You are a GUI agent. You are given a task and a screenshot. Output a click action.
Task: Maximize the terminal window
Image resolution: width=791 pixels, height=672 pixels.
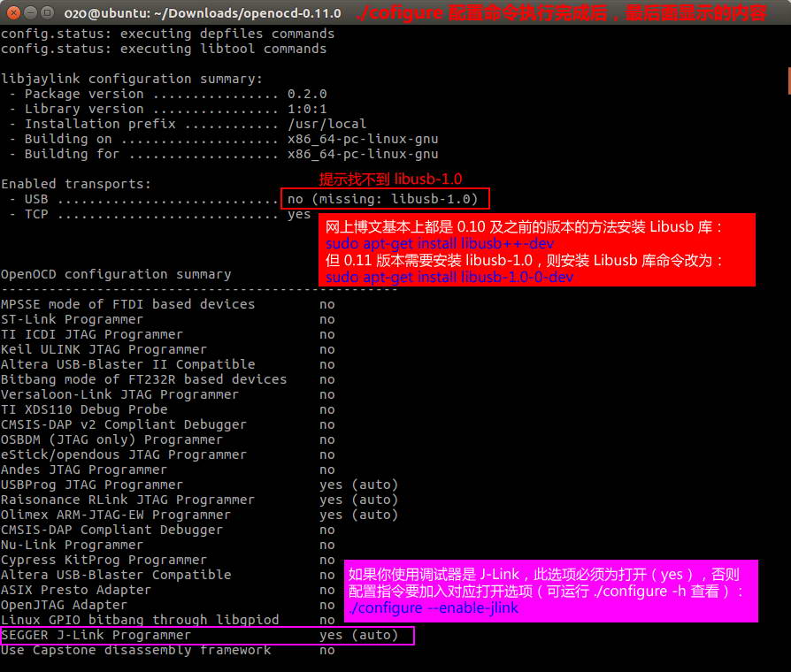[48, 12]
